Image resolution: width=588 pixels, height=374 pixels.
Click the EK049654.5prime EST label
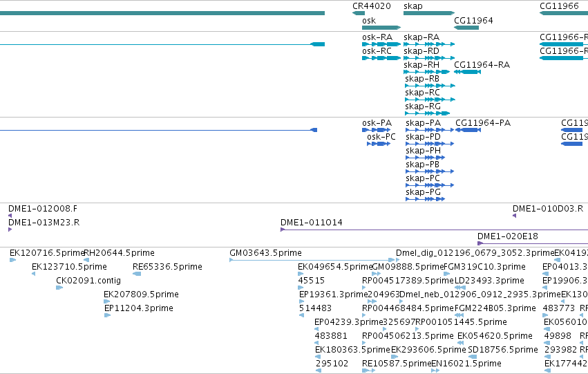click(335, 267)
